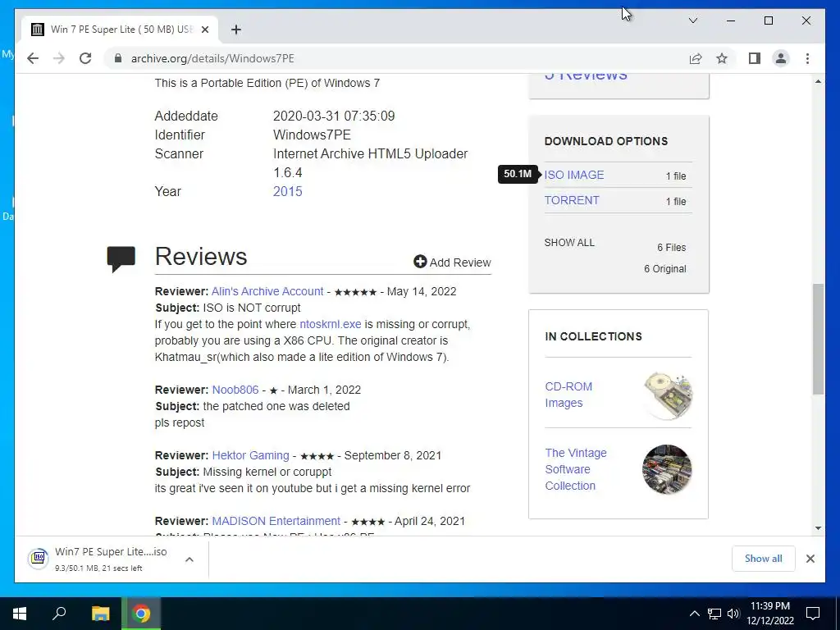Open the CD-ROM Images collection link
840x630 pixels.
pyautogui.click(x=568, y=395)
